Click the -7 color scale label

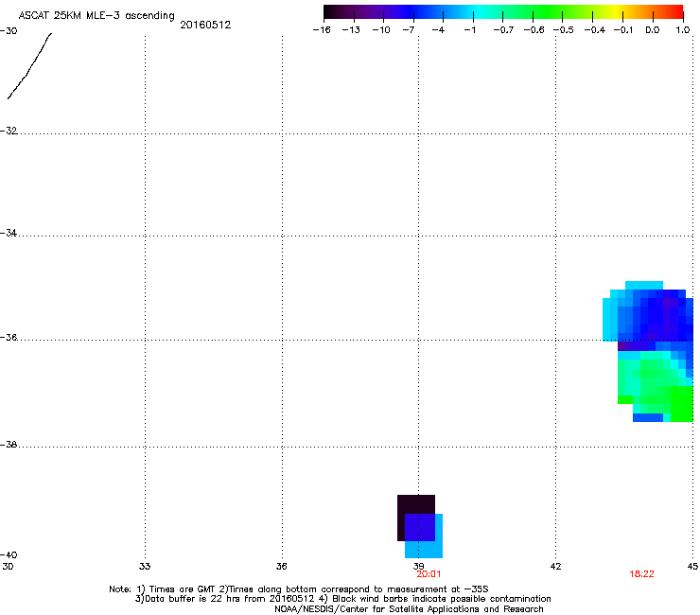pyautogui.click(x=408, y=30)
